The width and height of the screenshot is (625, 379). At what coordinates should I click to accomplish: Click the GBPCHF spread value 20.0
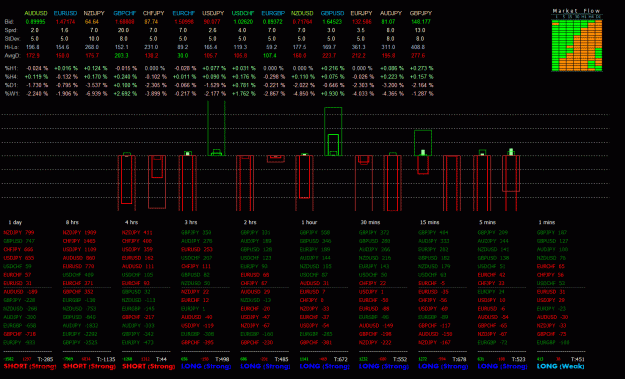click(124, 30)
